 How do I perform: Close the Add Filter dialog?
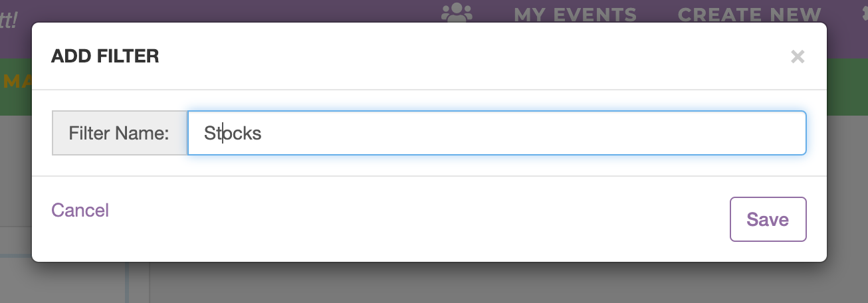click(x=798, y=56)
